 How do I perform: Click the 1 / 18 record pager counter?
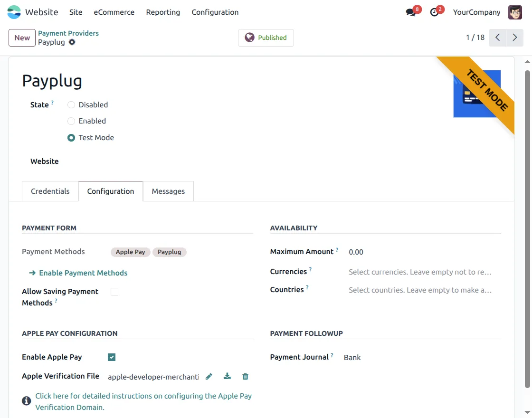(x=475, y=38)
